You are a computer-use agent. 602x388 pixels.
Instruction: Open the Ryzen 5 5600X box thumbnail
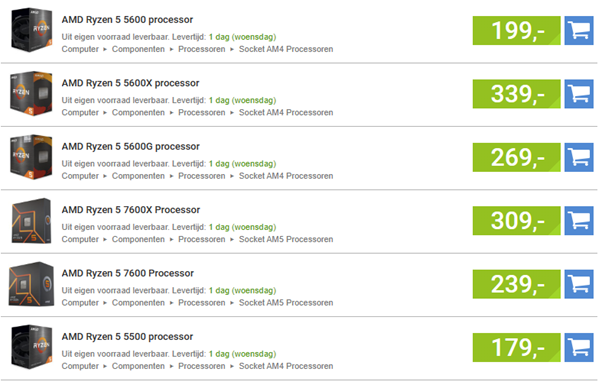coord(31,93)
